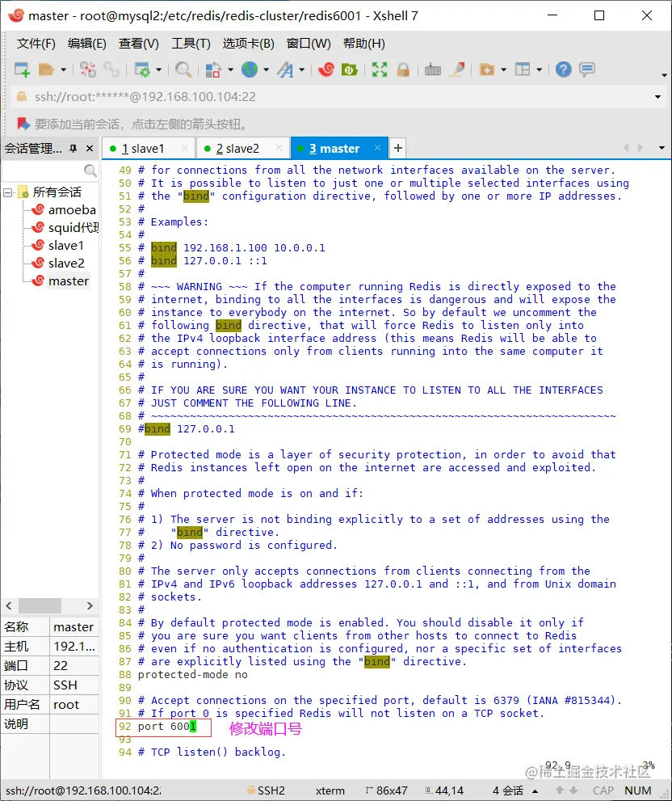Expand the new folder dropdown arrow

tap(503, 70)
